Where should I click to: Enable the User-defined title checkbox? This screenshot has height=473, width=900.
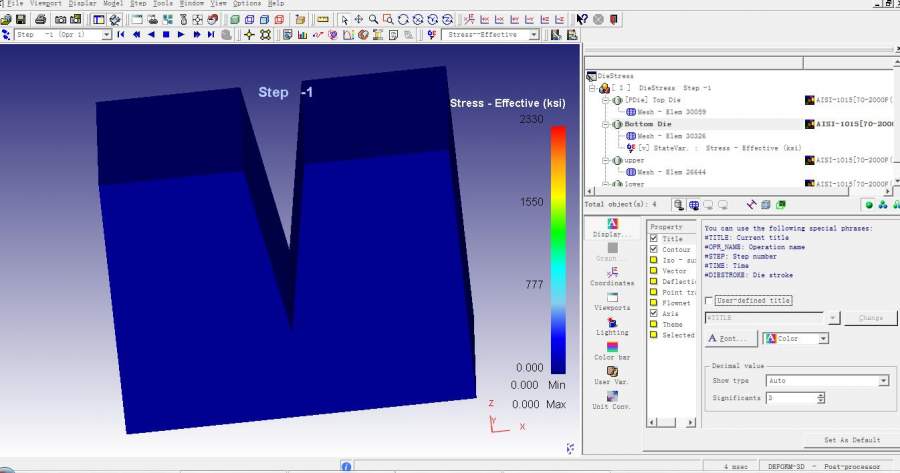pos(709,300)
